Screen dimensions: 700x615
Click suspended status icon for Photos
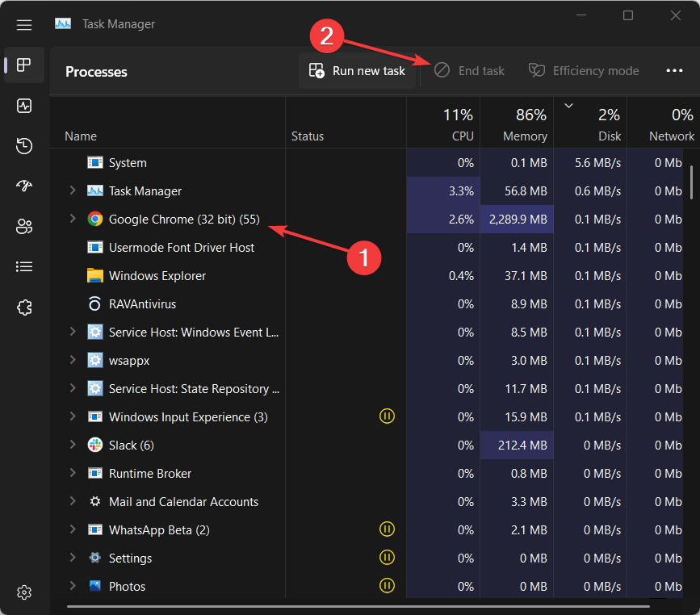coord(387,586)
